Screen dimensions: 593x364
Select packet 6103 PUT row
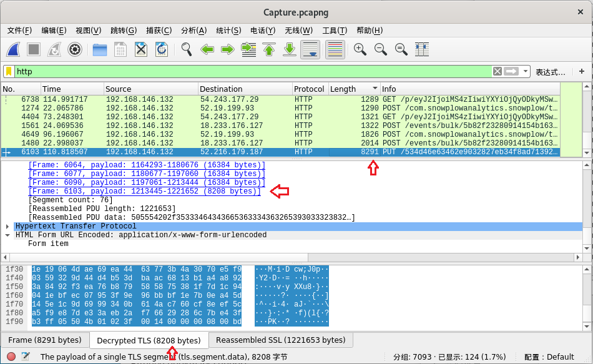[x=280, y=152]
